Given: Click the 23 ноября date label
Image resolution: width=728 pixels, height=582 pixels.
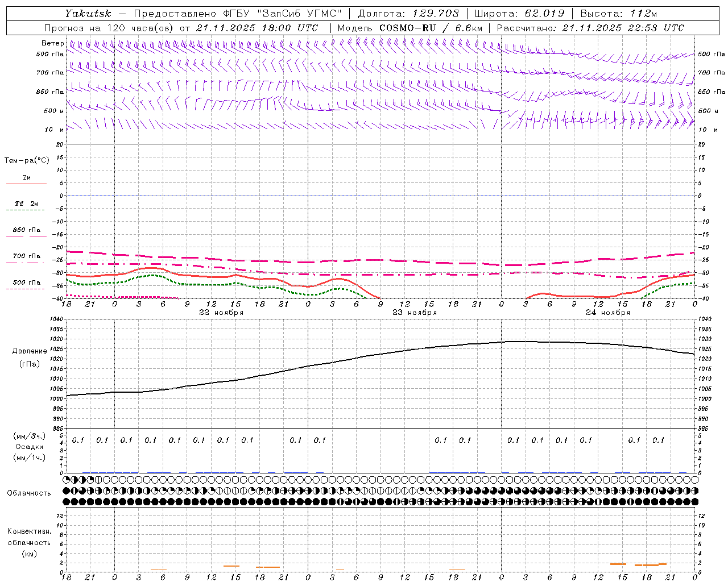Looking at the screenshot, I should 415,313.
